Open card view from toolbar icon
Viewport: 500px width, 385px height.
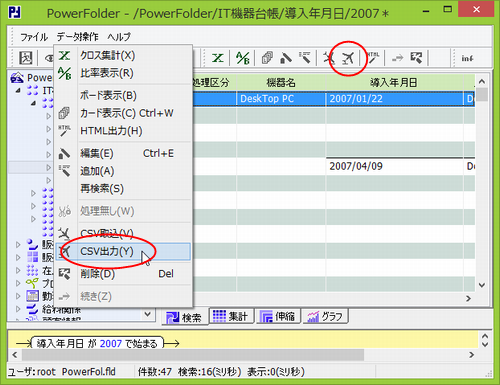(267, 58)
